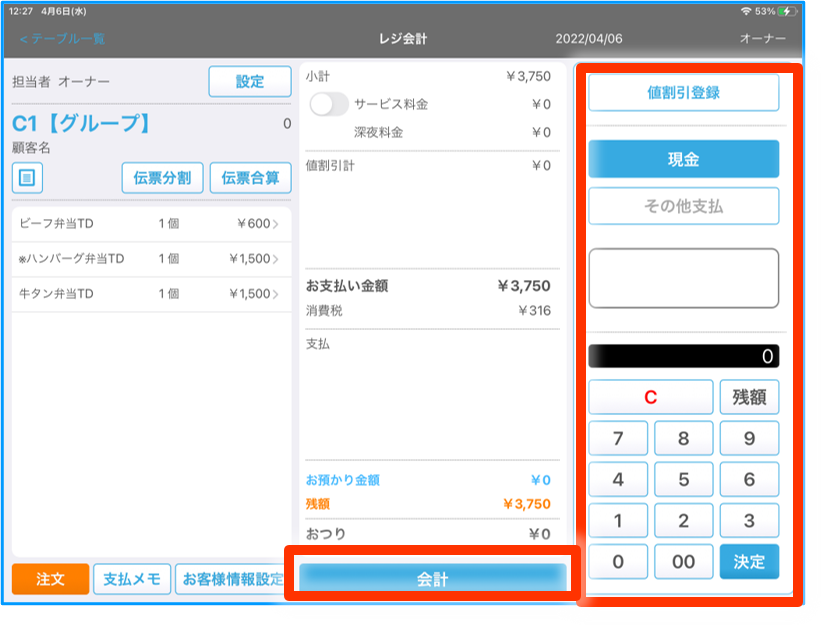Tap keypad digit 7
This screenshot has height=630, width=826.
click(618, 438)
